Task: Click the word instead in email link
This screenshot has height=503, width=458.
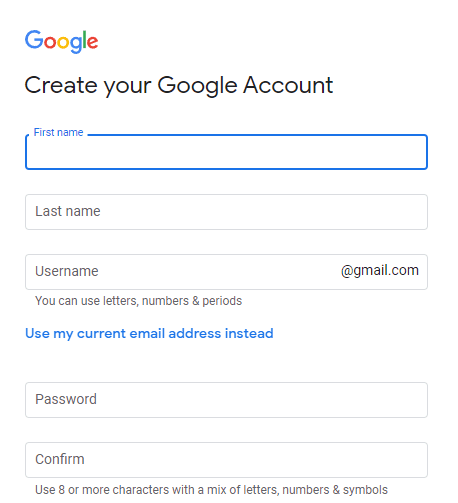Action: tap(249, 333)
